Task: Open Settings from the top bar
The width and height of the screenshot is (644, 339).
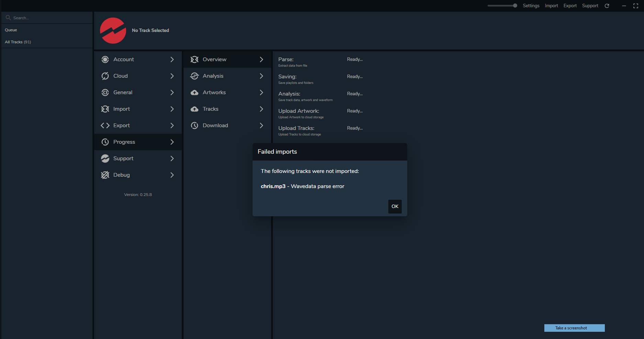Action: [x=531, y=6]
